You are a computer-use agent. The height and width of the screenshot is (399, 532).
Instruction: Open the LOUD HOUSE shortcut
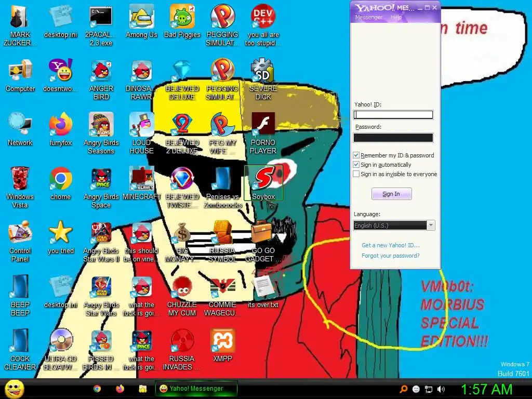(x=141, y=134)
